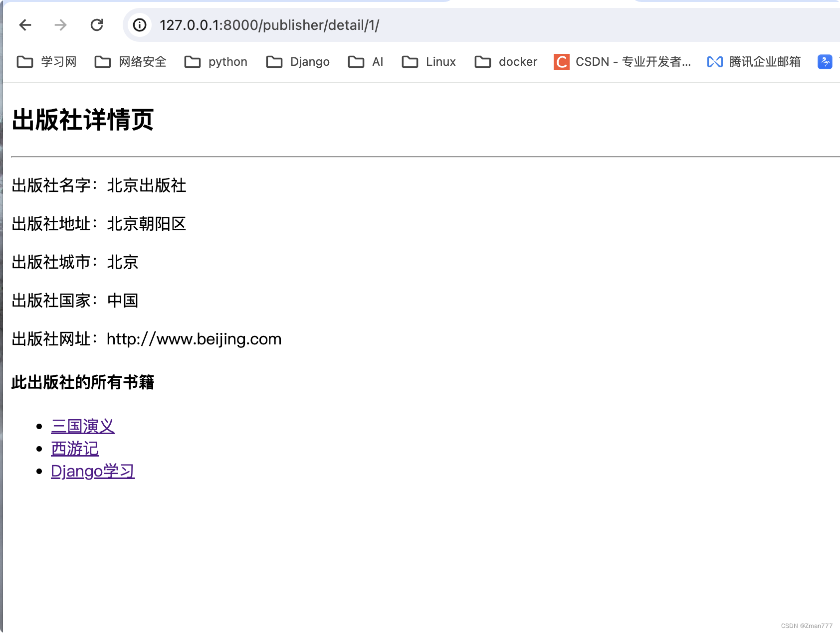Screen dimensions: 840x633
Task: Click the http://www.beijing.com URL text
Action: click(194, 339)
